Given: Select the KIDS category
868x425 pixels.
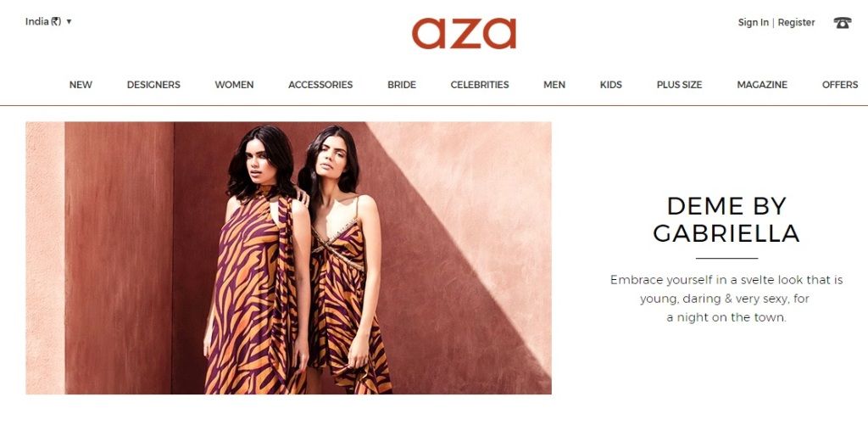Looking at the screenshot, I should point(610,85).
